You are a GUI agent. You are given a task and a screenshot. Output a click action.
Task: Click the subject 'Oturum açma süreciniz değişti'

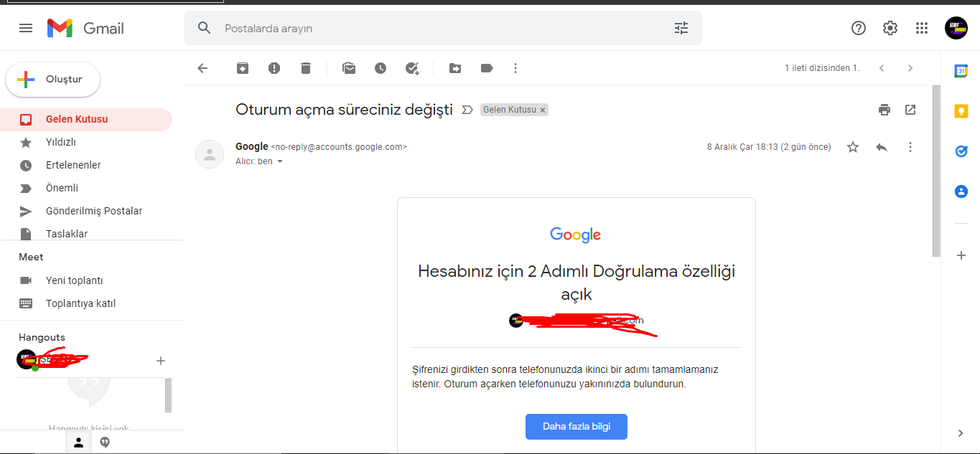tap(344, 110)
